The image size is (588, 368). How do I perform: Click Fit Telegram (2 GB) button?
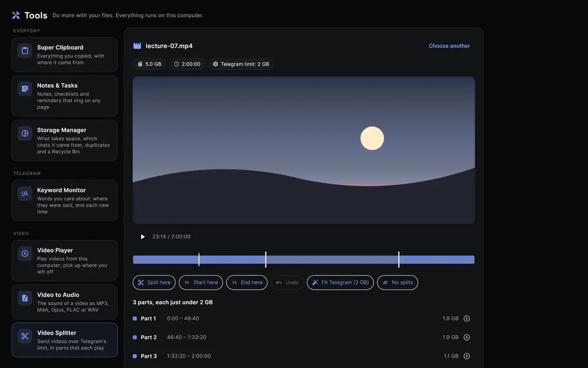(x=340, y=283)
